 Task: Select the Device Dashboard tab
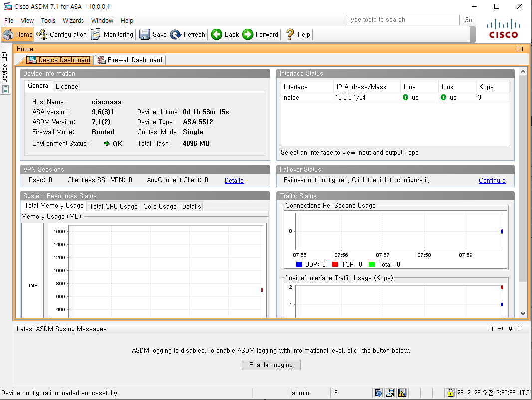[x=59, y=60]
